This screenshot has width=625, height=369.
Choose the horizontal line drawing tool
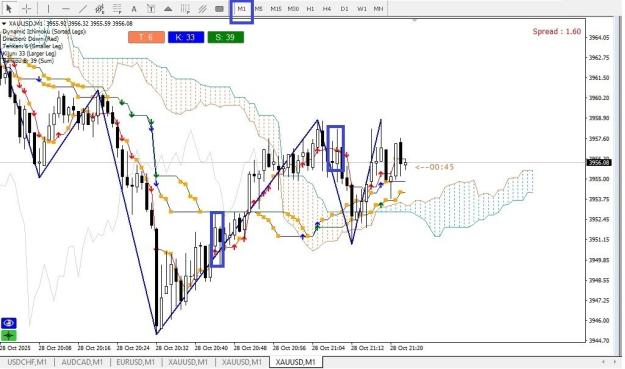tap(66, 8)
